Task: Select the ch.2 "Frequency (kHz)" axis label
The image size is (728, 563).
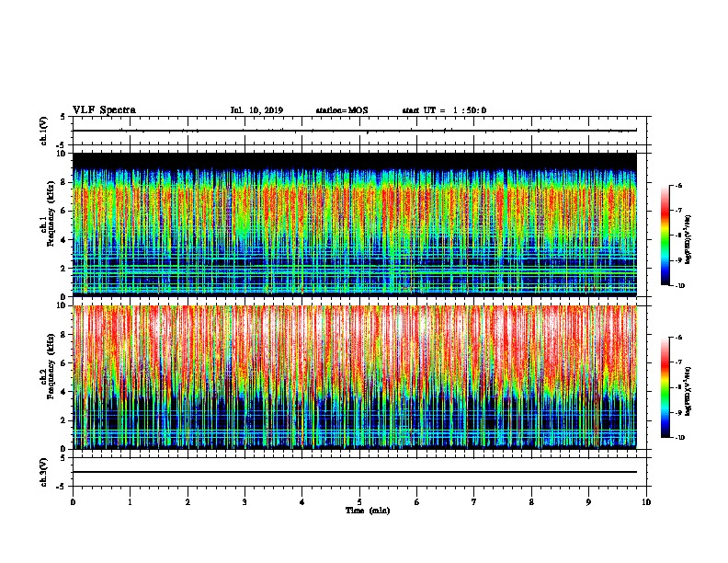Action: coord(51,366)
